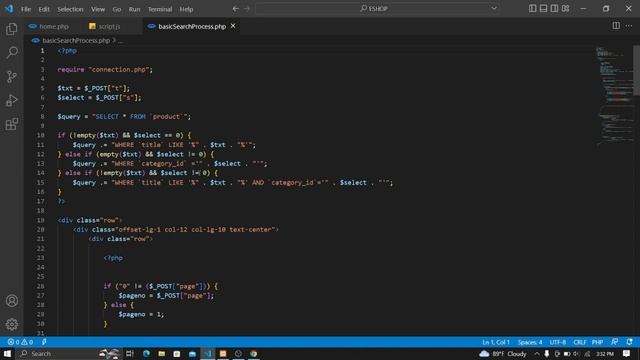640x360 pixels.
Task: Open the View menu
Action: tap(98, 9)
